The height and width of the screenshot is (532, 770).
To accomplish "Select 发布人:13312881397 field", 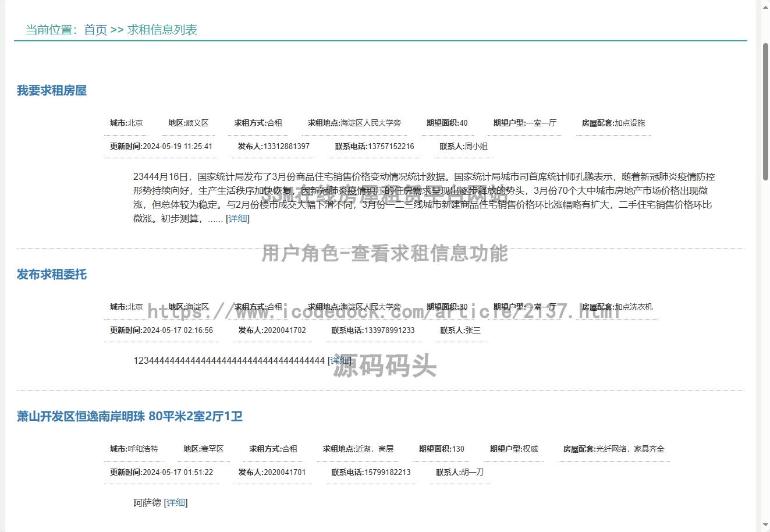I will (x=274, y=147).
